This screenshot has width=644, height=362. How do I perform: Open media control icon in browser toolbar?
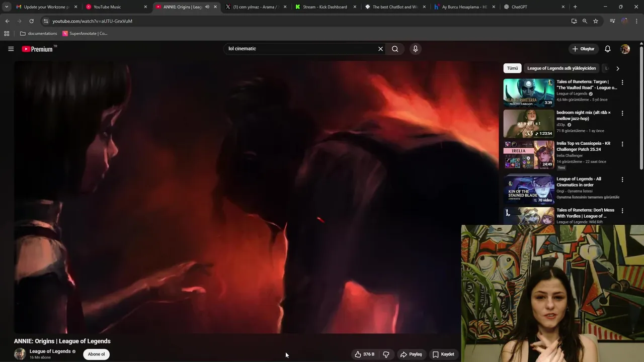(612, 21)
